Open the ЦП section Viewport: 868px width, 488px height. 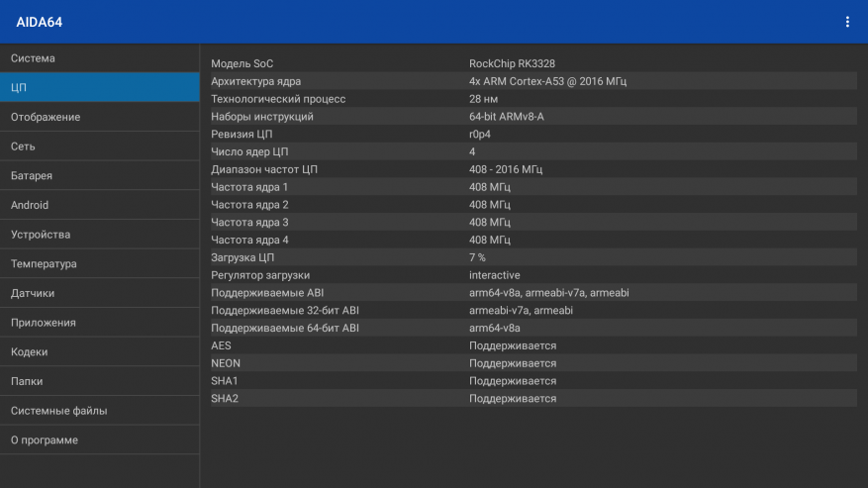tap(99, 87)
